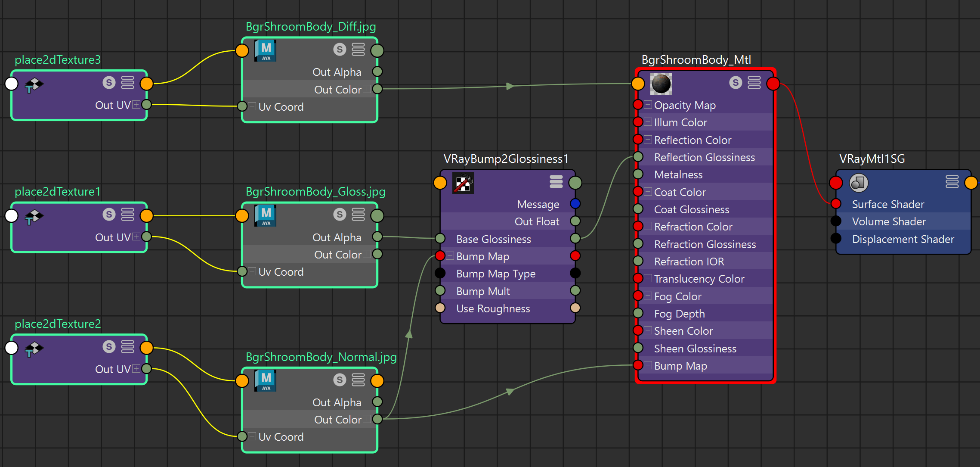Toggle solo S on BgrShroomBody_Gloss.jpg node
The image size is (980, 467).
click(340, 215)
